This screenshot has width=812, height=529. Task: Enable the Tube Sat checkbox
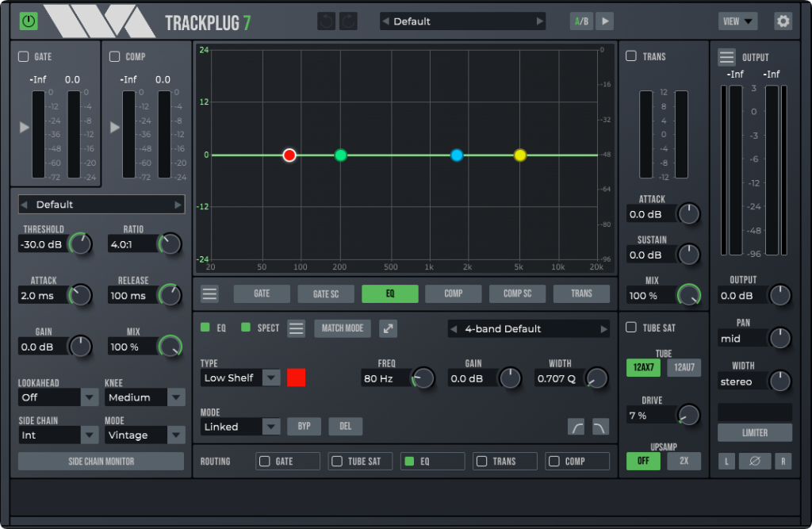(x=630, y=328)
